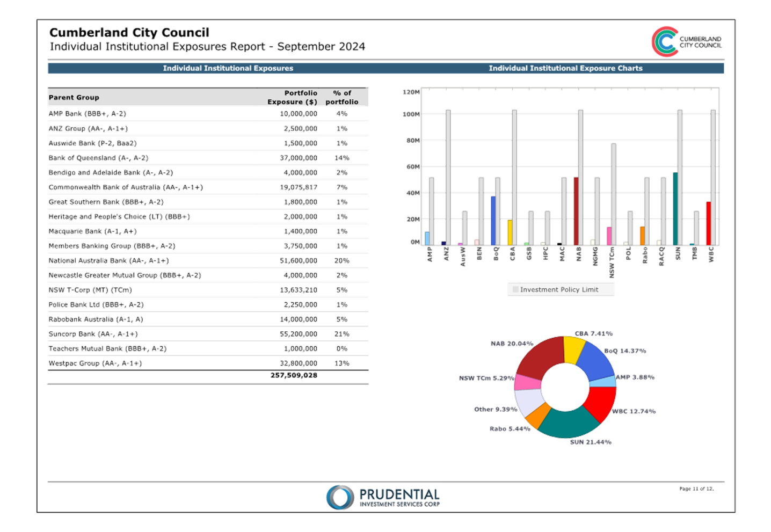The image size is (771, 532).
Task: Click the Great Southern Bank row label
Action: click(106, 202)
